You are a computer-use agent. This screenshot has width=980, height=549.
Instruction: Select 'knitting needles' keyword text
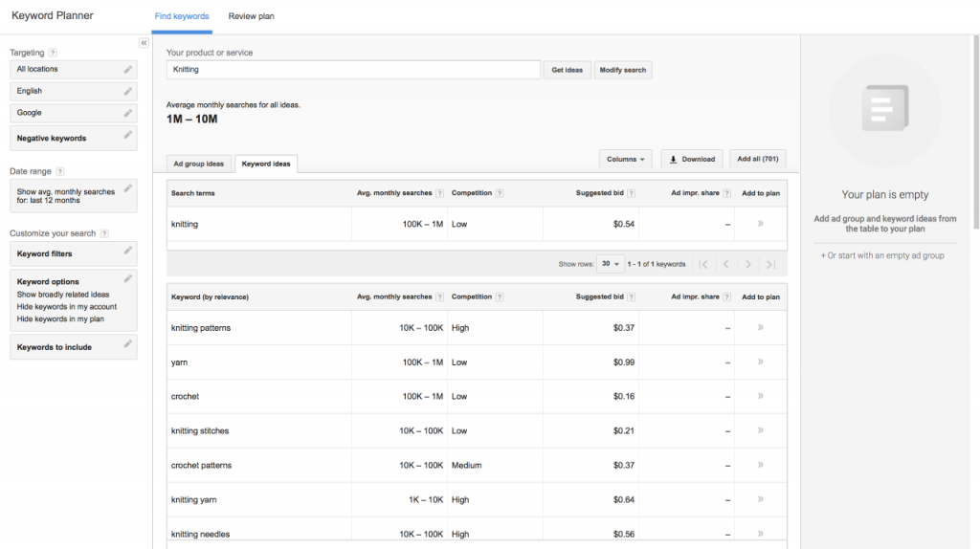(x=201, y=534)
